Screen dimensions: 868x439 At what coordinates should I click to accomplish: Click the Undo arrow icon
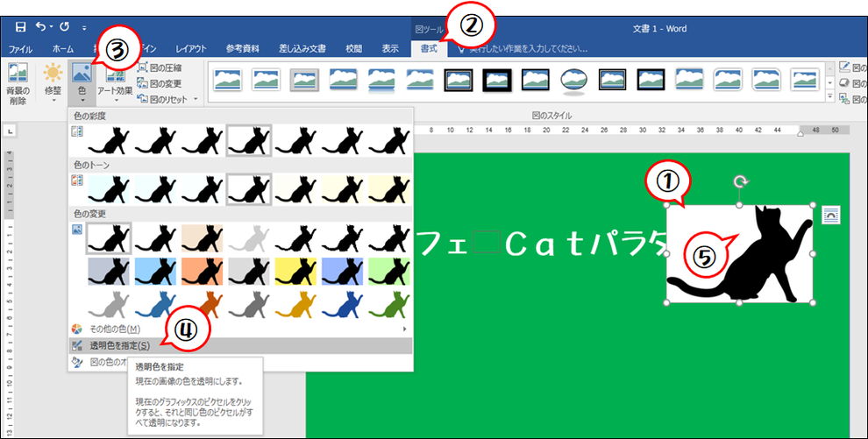pos(41,26)
